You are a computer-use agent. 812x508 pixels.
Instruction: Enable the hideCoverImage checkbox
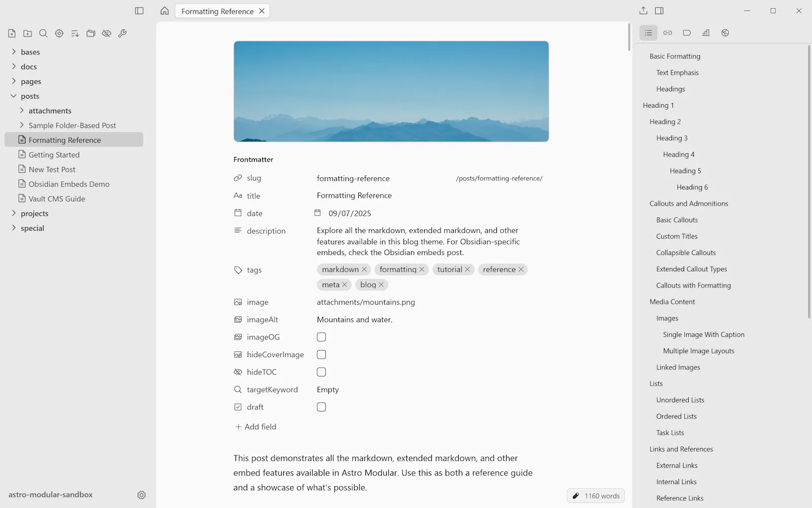tap(321, 355)
